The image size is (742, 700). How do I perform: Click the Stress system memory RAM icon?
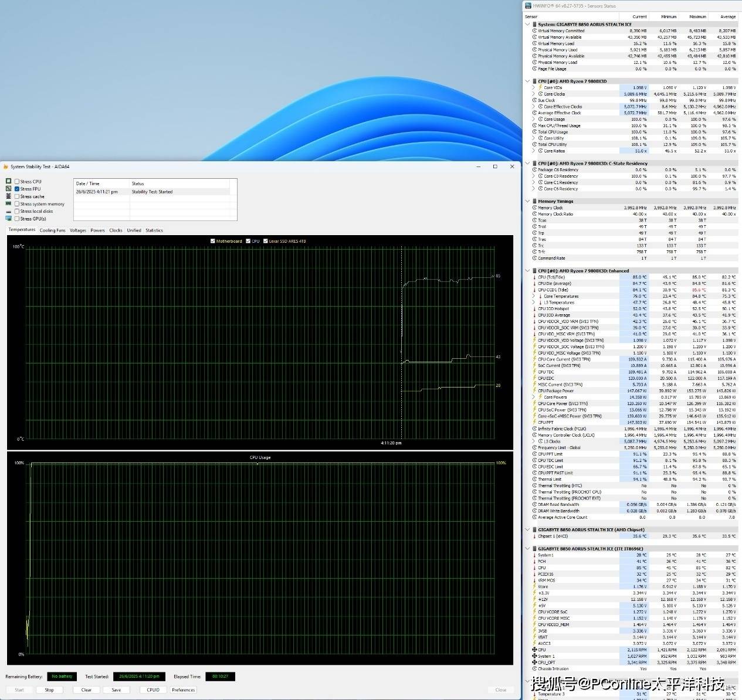pyautogui.click(x=8, y=204)
